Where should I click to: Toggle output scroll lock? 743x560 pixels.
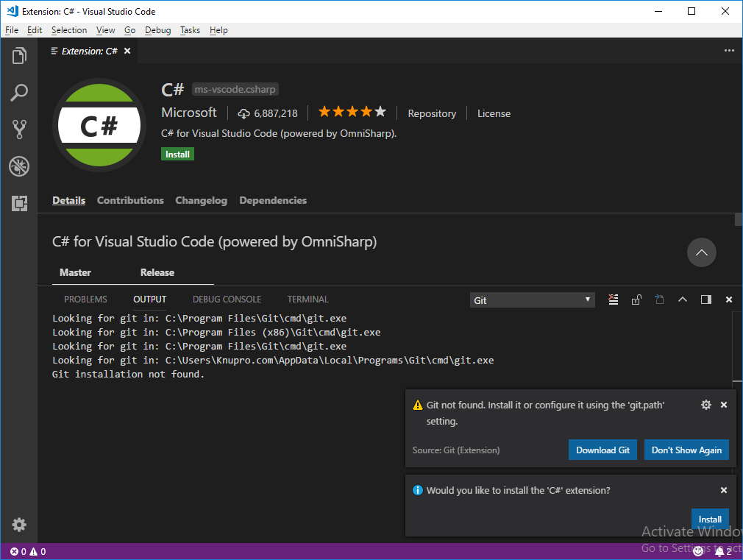click(x=636, y=300)
